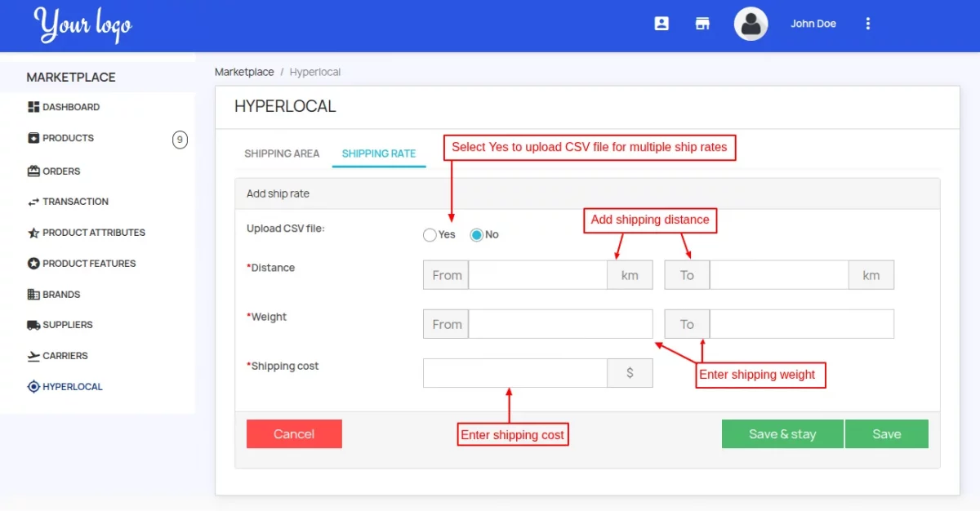Switch to the Shipping Rate tab
This screenshot has height=511, width=980.
coord(379,153)
